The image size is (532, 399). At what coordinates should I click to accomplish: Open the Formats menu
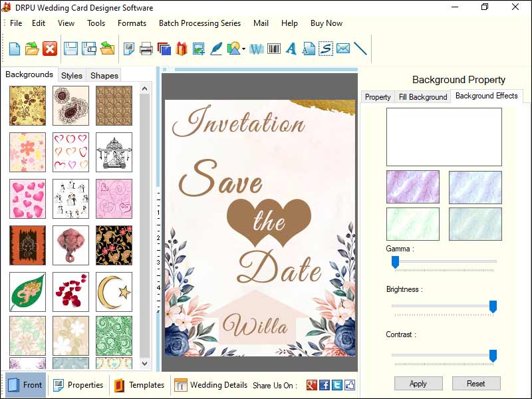pyautogui.click(x=132, y=23)
